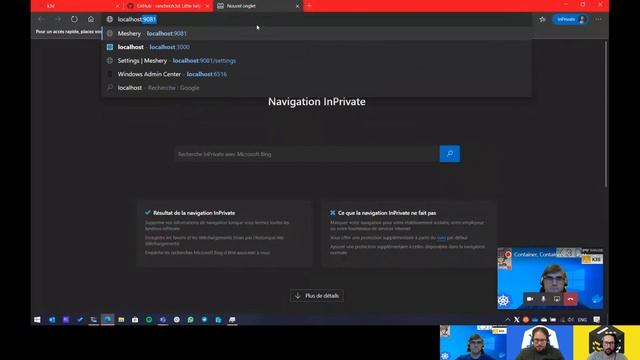
Task: Open the browser settings ellipsis menu
Action: (x=598, y=19)
